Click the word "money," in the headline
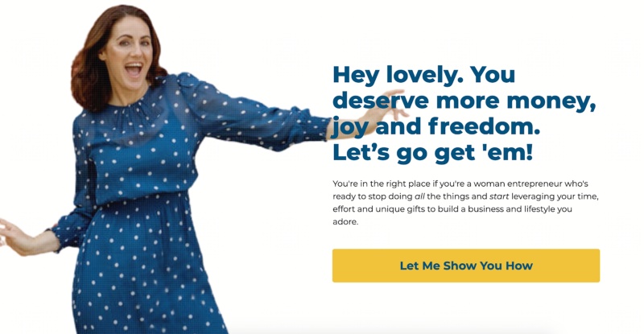The image size is (644, 334). point(551,102)
